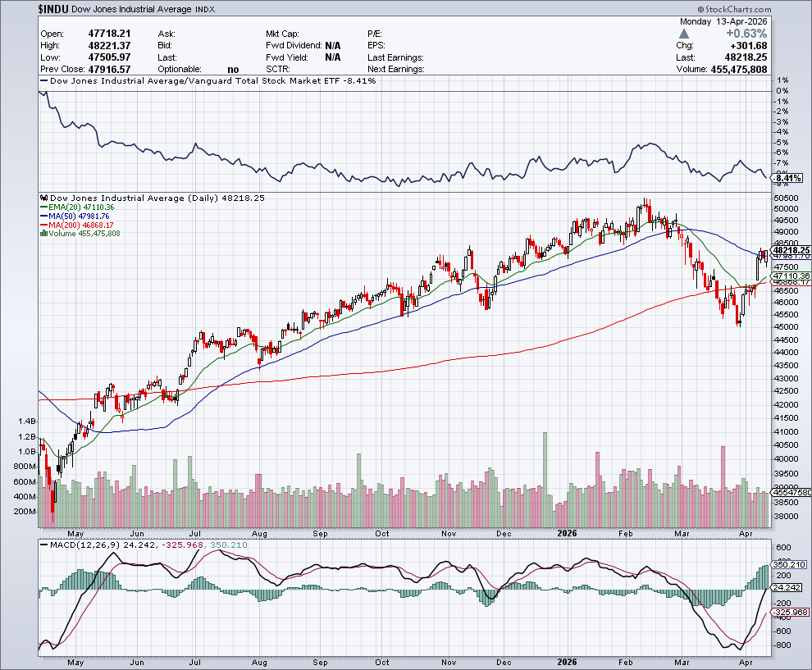Click the 1.4B volume axis label

[27, 422]
